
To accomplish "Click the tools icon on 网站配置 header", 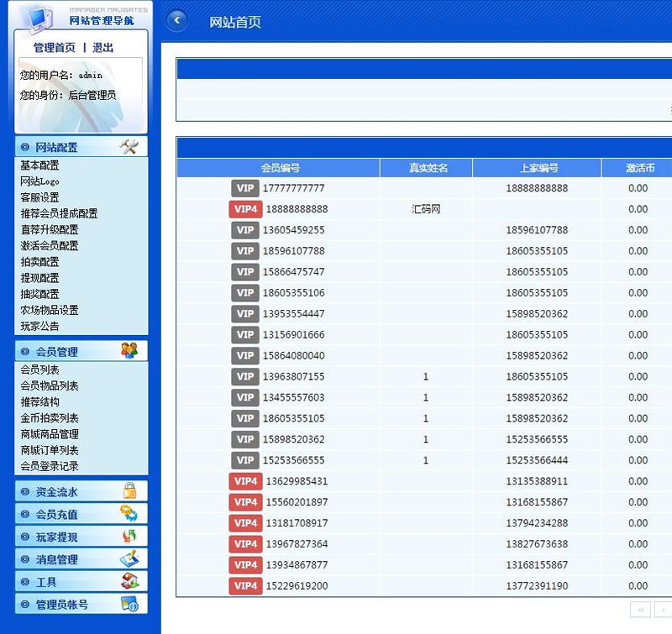I will click(x=129, y=147).
